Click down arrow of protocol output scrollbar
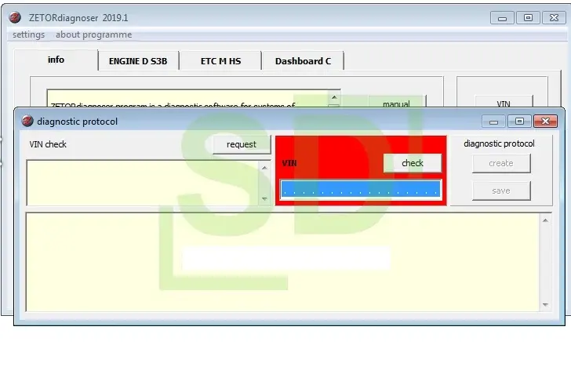Image resolution: width=571 pixels, height=392 pixels. [545, 305]
